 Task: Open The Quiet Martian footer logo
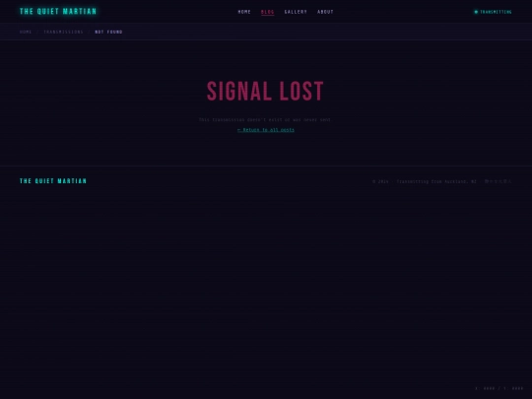point(53,181)
